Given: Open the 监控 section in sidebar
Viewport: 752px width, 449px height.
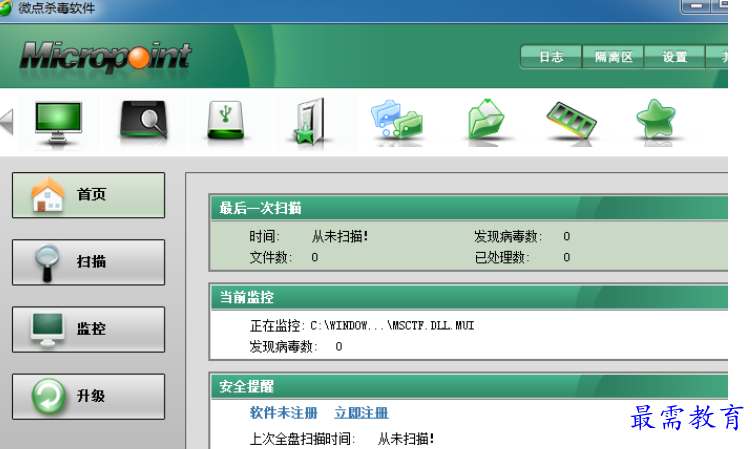Looking at the screenshot, I should point(88,329).
